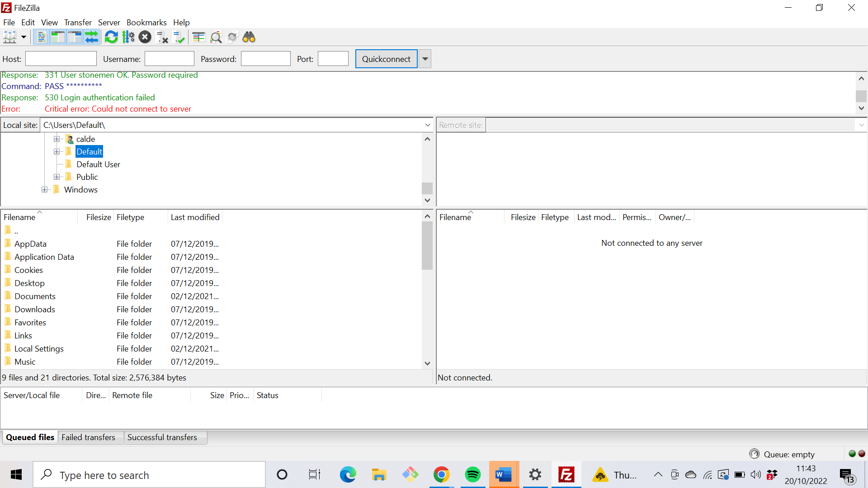Viewport: 868px width, 488px height.
Task: Open the Help menu
Action: [x=181, y=22]
